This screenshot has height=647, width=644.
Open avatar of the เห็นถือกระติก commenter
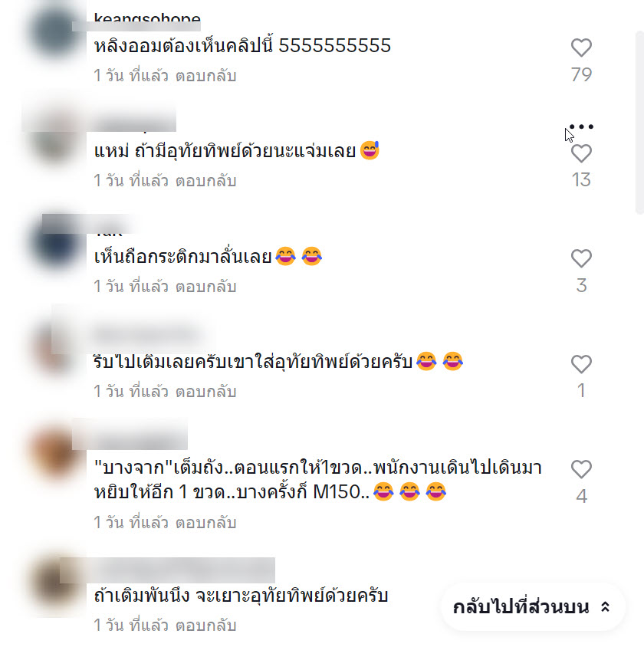tap(54, 242)
